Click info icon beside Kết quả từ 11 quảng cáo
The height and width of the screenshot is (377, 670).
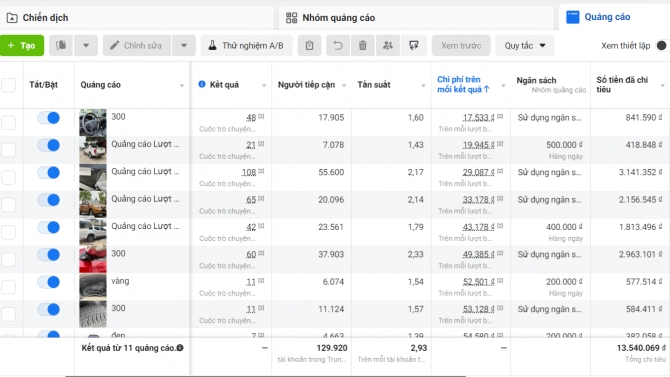click(180, 348)
